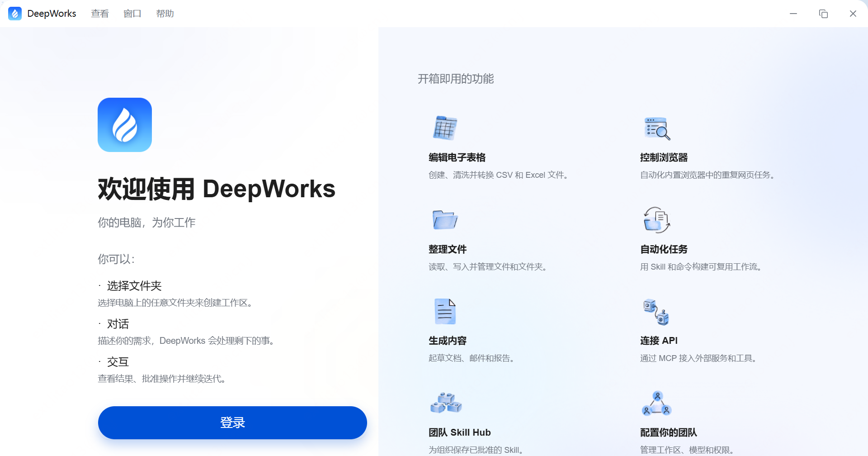Click the document icon above 生成内容
Image resolution: width=868 pixels, height=456 pixels.
[445, 311]
